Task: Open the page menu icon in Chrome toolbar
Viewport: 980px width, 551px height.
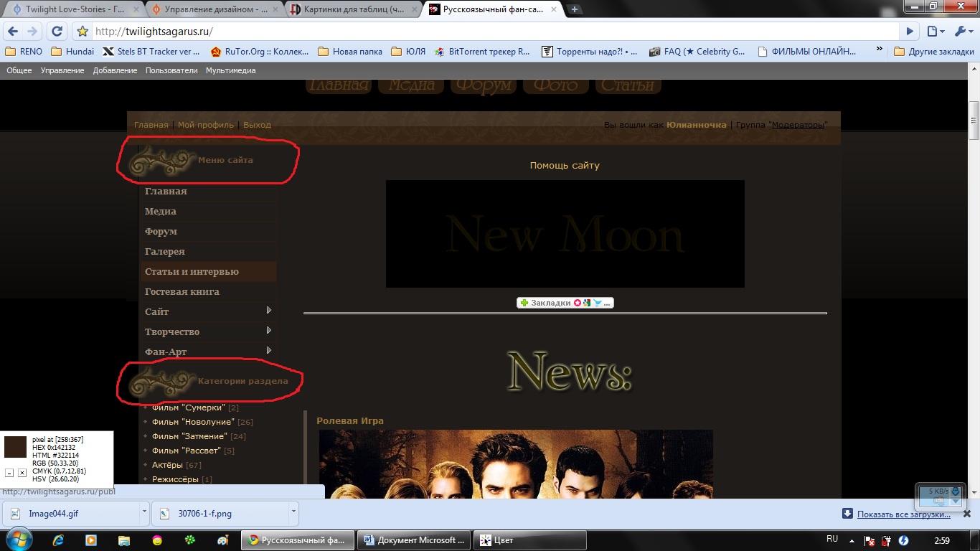Action: click(x=935, y=32)
